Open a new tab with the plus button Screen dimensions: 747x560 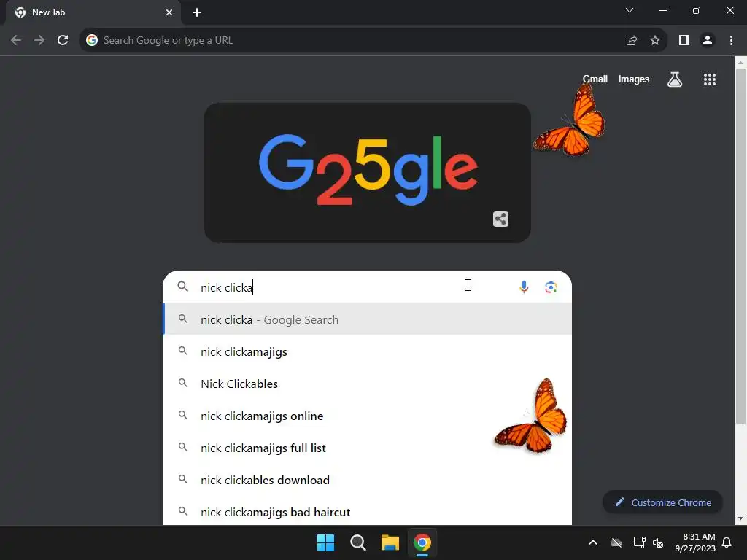click(197, 12)
